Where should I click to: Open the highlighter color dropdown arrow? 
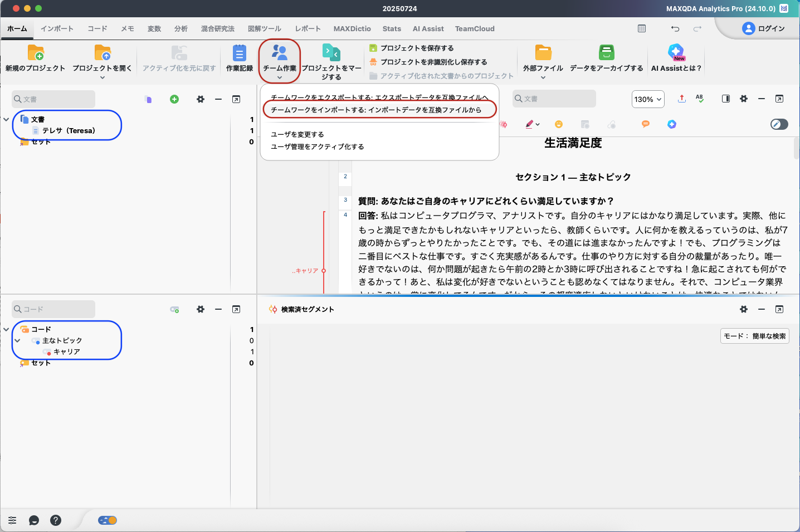coord(538,125)
